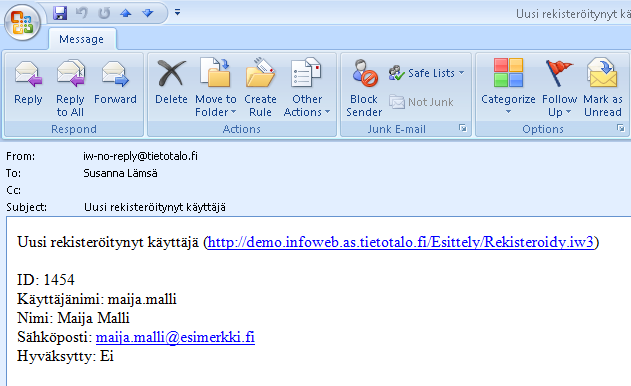Click the Respond group label
The width and height of the screenshot is (631, 386).
[x=74, y=129]
